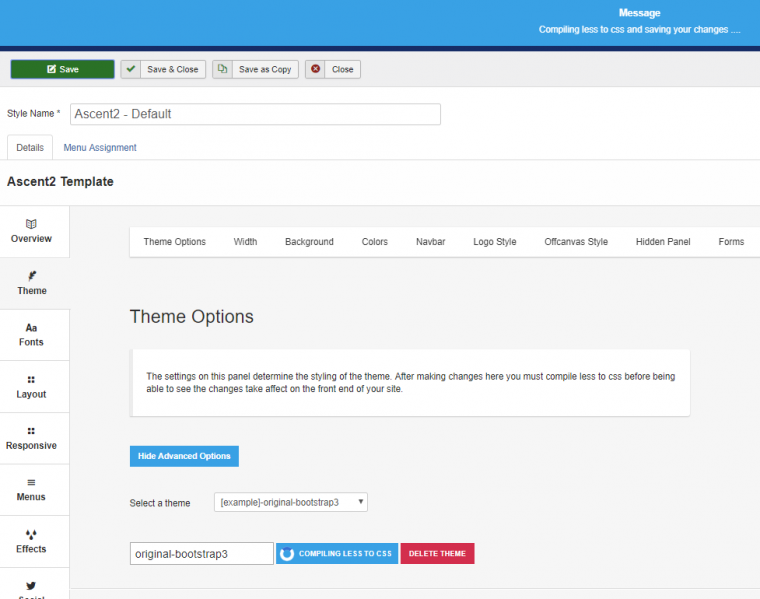Select the Theme sidebar brush icon

[x=32, y=276]
